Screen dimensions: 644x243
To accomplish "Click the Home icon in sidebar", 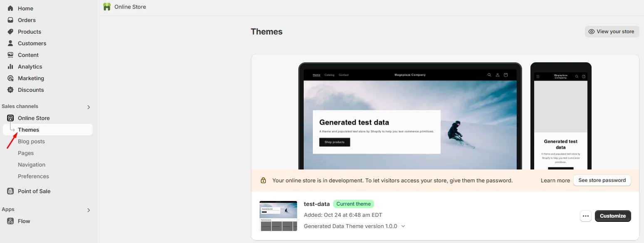I will (x=10, y=8).
